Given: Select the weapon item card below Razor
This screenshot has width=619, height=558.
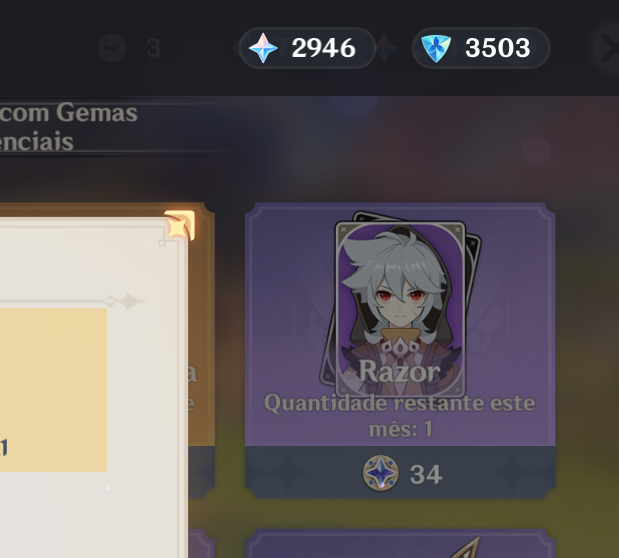Looking at the screenshot, I should coord(400,544).
